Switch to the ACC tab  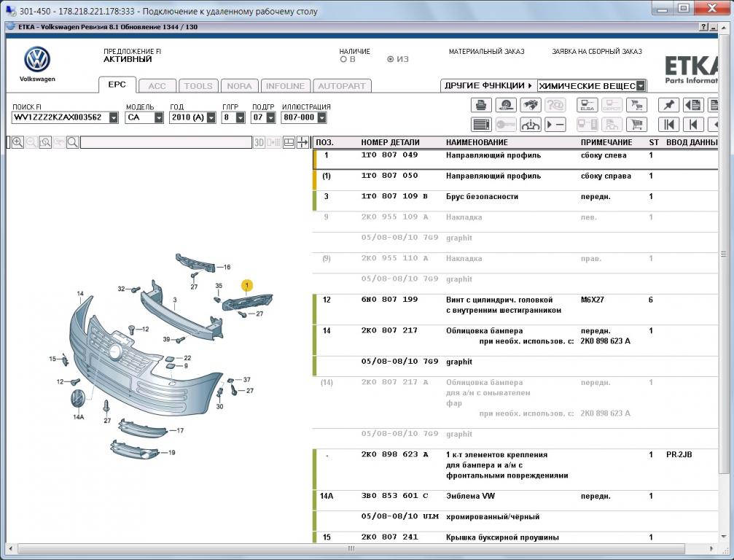click(157, 86)
